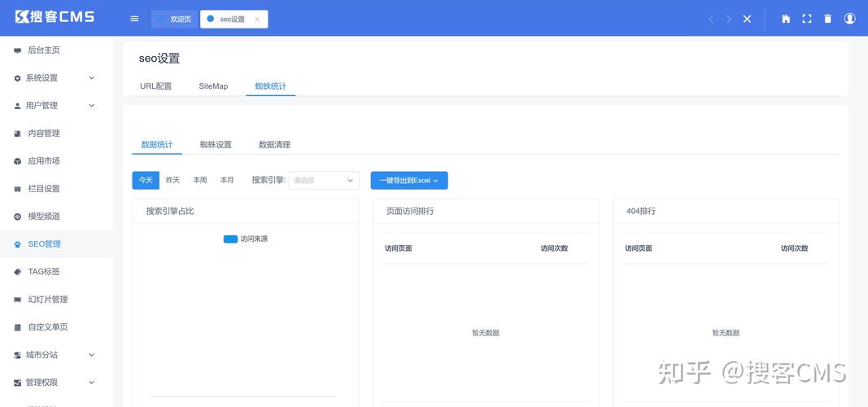Image resolution: width=868 pixels, height=407 pixels.
Task: Click the 用户管理 person icon
Action: (17, 106)
